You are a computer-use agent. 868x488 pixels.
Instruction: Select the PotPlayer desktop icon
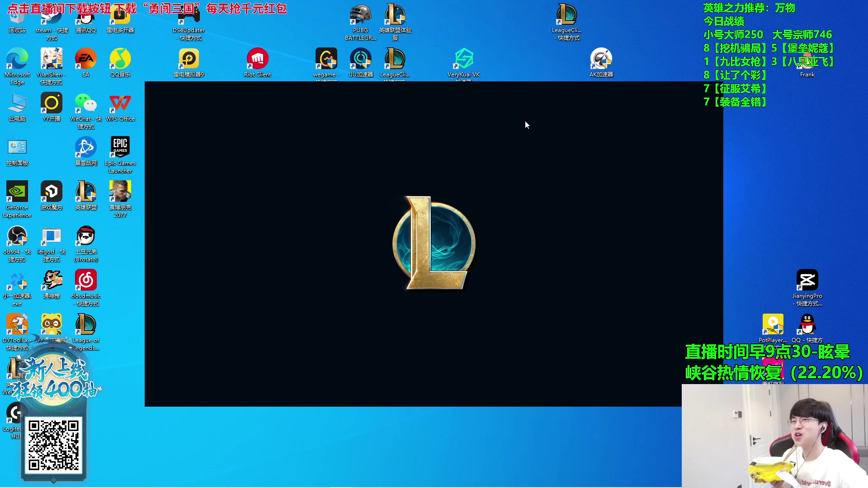tap(773, 328)
